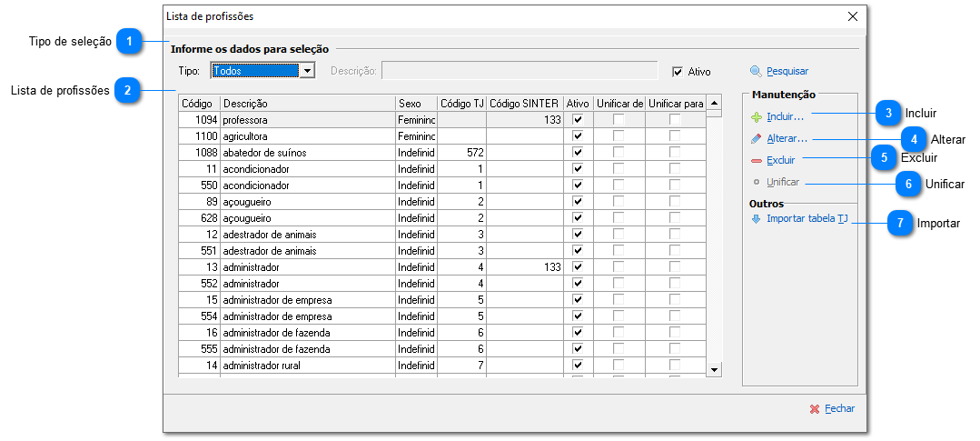Select the administrador rural row
Image resolution: width=980 pixels, height=441 pixels.
pos(306,366)
